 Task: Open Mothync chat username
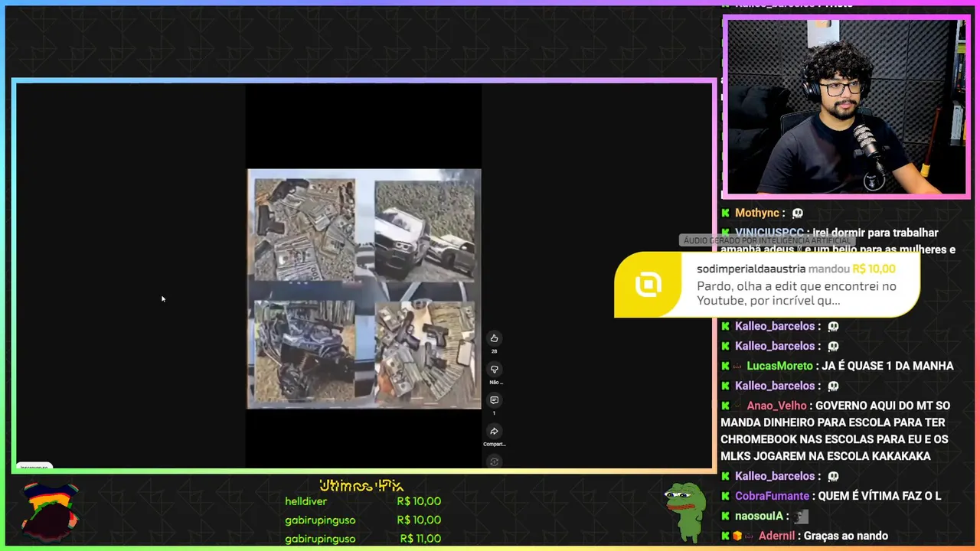click(757, 213)
